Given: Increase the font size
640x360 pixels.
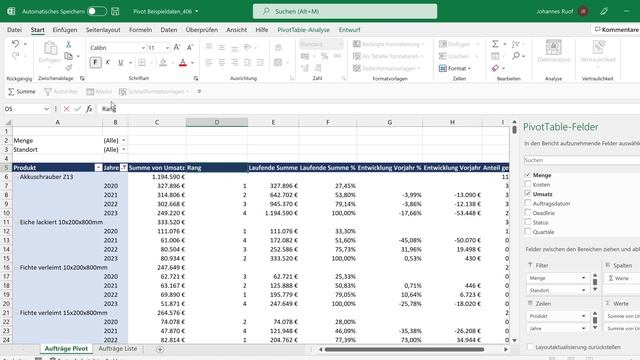Looking at the screenshot, I should point(177,48).
